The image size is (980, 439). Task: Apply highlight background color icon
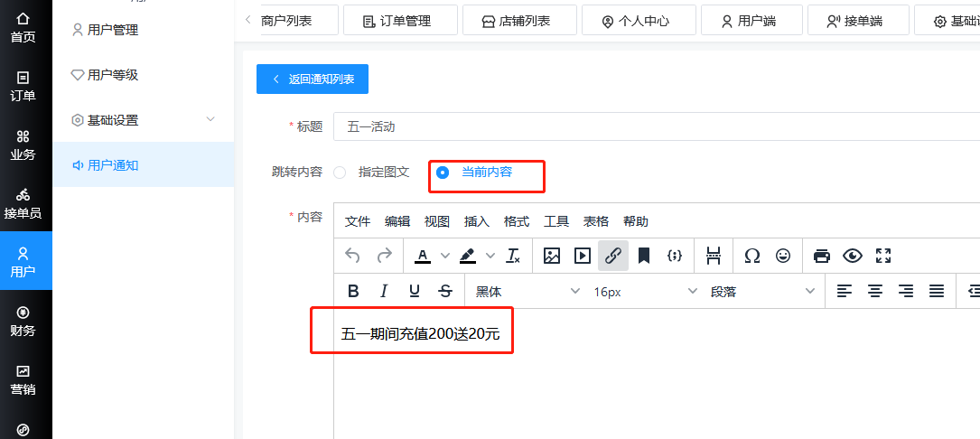tap(468, 255)
